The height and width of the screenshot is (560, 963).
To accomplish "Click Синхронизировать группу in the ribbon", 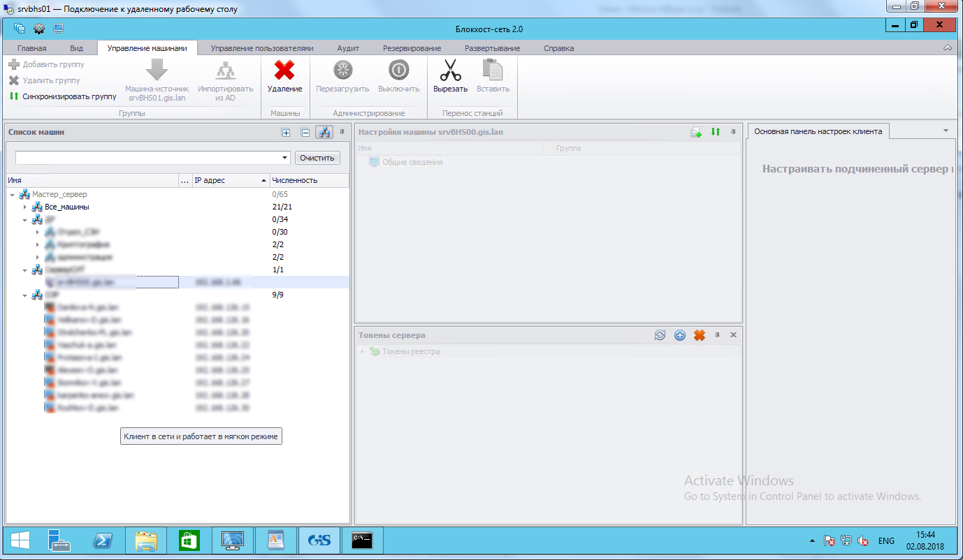I will 63,96.
